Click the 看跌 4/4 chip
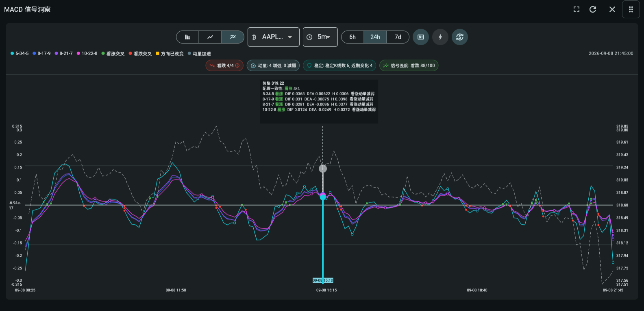 [x=224, y=66]
